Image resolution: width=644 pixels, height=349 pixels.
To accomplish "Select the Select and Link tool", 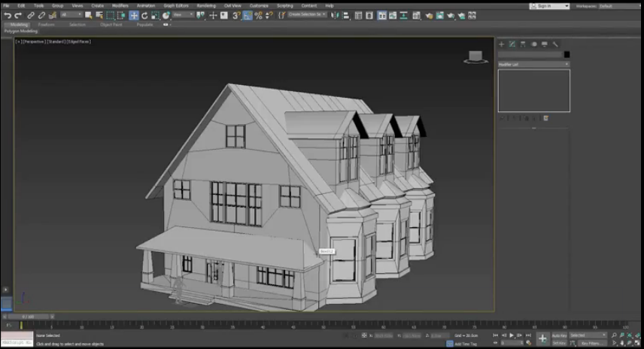I will click(x=31, y=16).
